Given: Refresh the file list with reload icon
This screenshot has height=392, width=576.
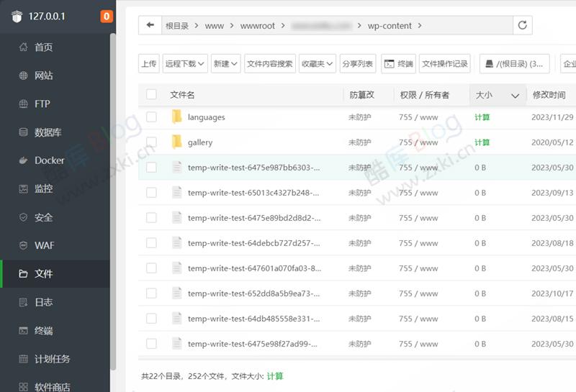Looking at the screenshot, I should [523, 25].
